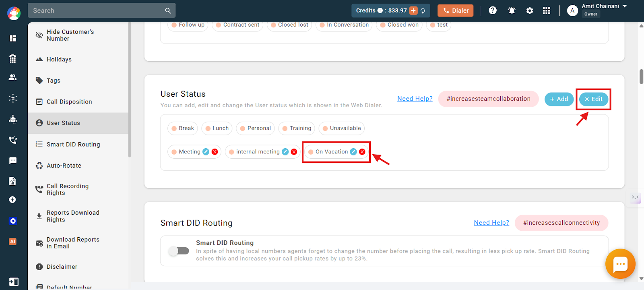This screenshot has height=290, width=644.
Task: Open Need Help link for Smart DID Routing
Action: pos(491,223)
